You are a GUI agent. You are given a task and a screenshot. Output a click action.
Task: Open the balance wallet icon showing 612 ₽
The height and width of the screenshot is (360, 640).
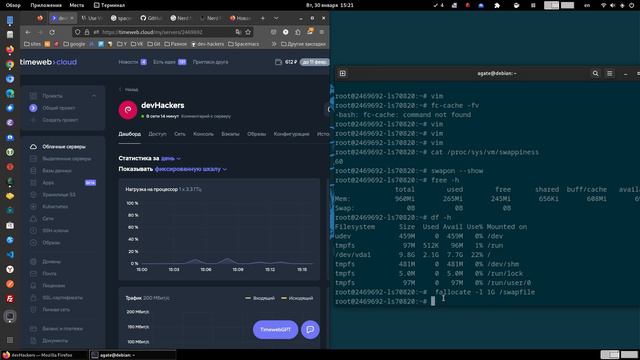(x=278, y=62)
